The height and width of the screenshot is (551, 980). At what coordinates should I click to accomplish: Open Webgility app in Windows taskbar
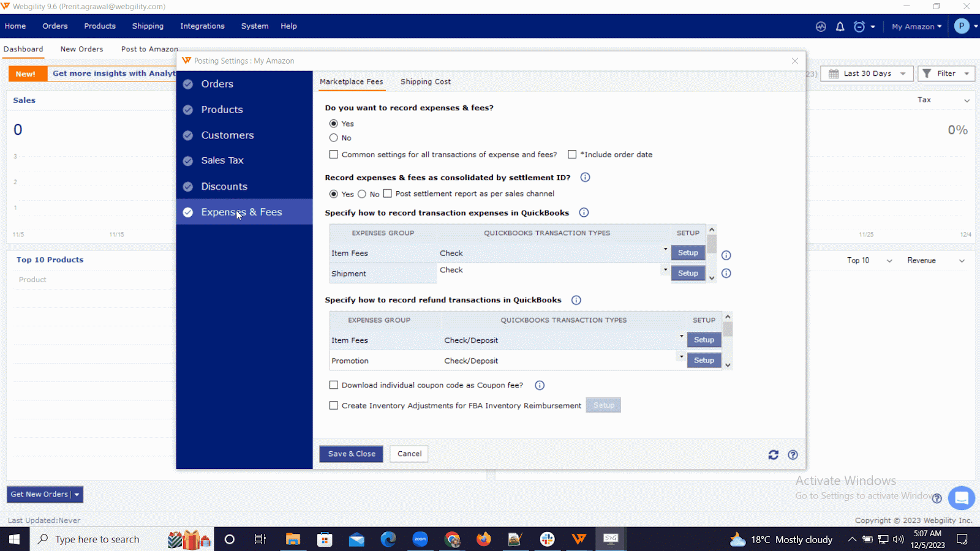coord(579,539)
